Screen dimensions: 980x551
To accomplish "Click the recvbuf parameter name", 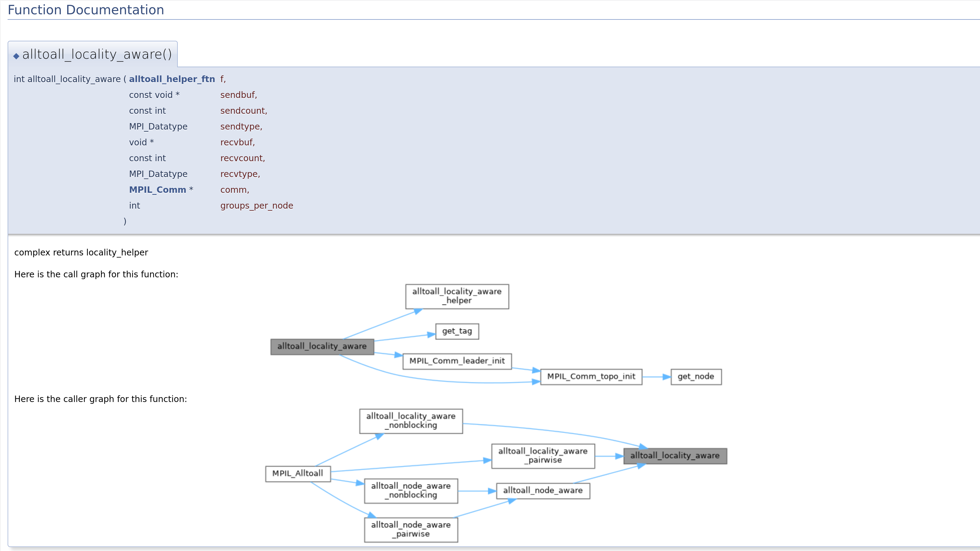I will tap(237, 142).
